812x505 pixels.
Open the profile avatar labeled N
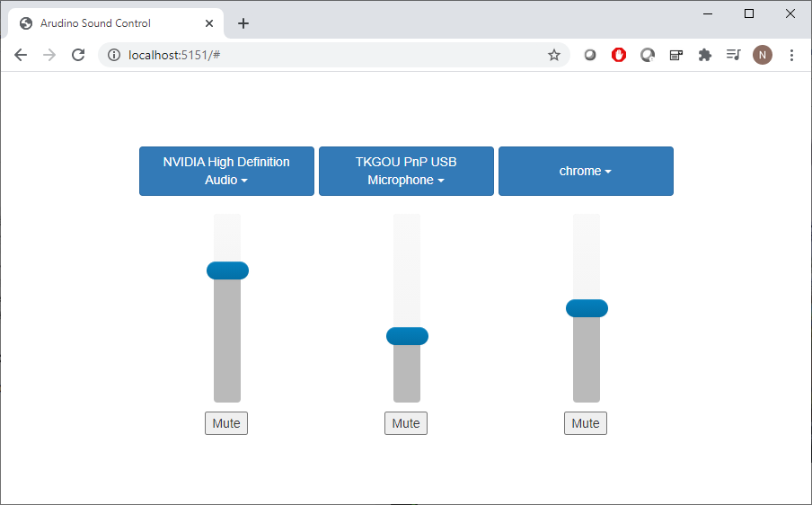coord(763,55)
